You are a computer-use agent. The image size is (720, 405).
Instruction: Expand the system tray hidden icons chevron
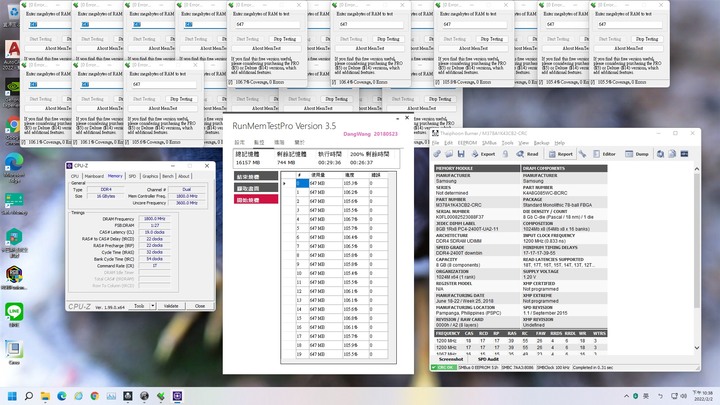click(x=626, y=396)
